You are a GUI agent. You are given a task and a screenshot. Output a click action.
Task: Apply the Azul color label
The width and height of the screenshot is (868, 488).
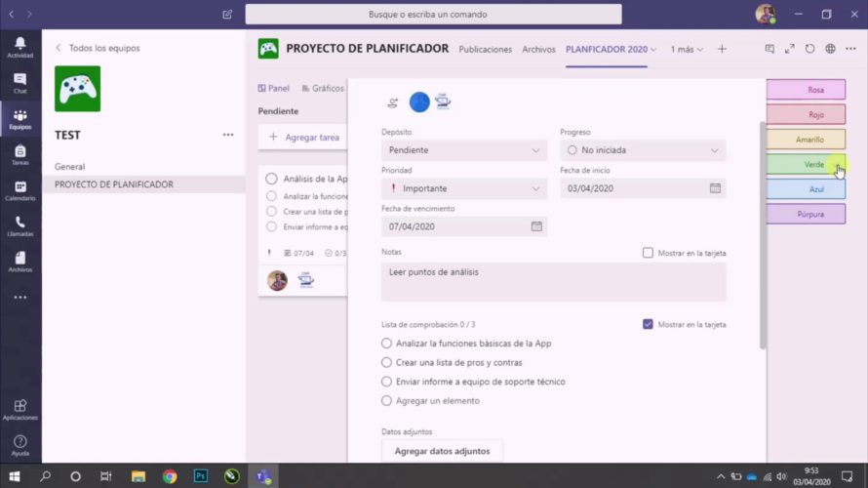[x=806, y=189]
